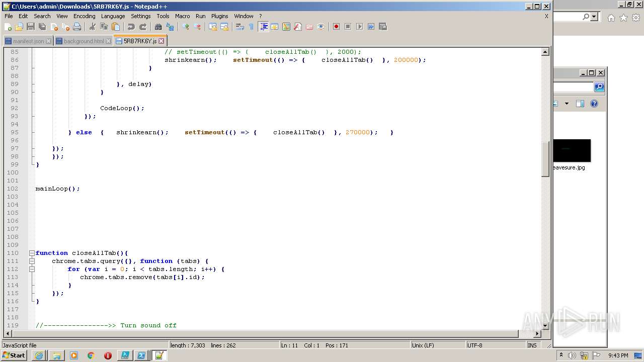Click Synchronize Horizontal Scrolling icon
The width and height of the screenshot is (644, 362).
(x=224, y=27)
